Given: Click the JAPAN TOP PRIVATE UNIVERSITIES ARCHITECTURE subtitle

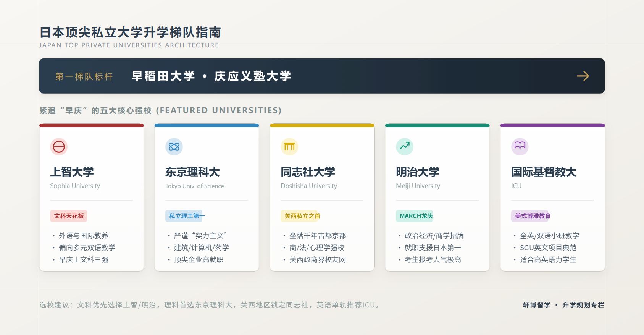Looking at the screenshot, I should [x=129, y=45].
